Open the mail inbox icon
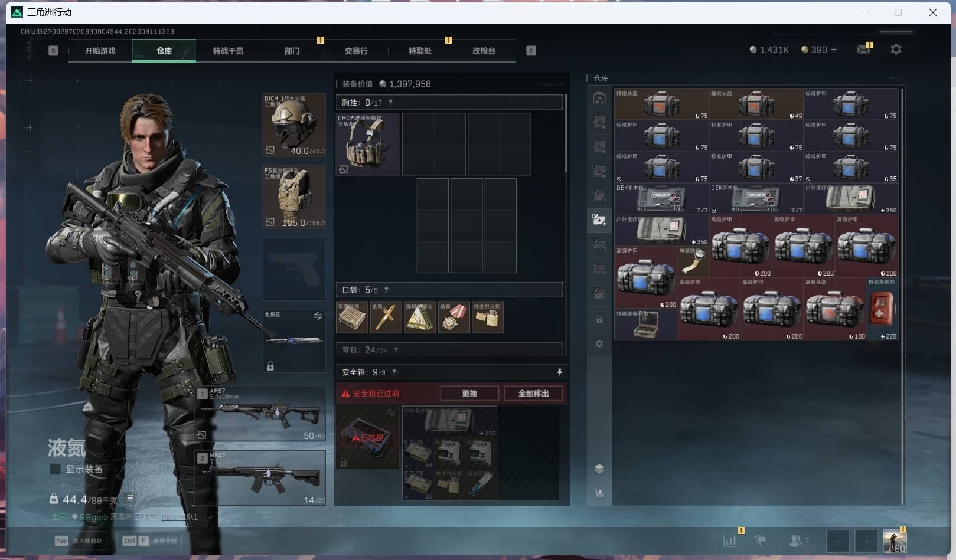The width and height of the screenshot is (956, 560). 863,50
